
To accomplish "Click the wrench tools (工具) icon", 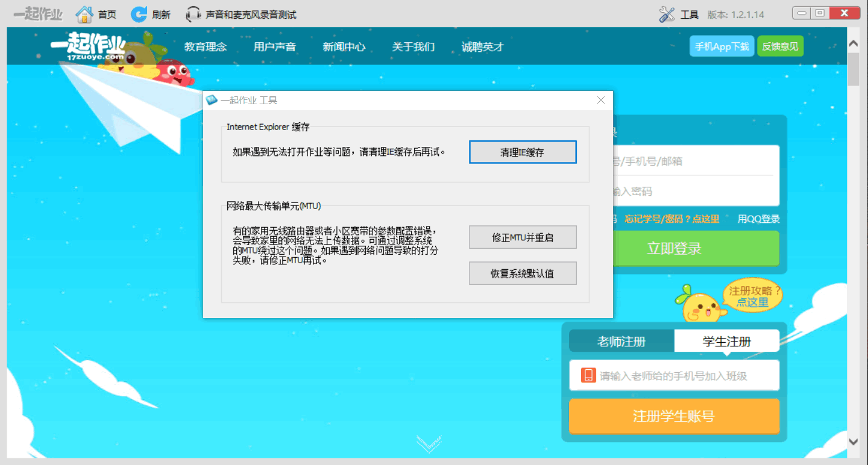I will pos(667,14).
